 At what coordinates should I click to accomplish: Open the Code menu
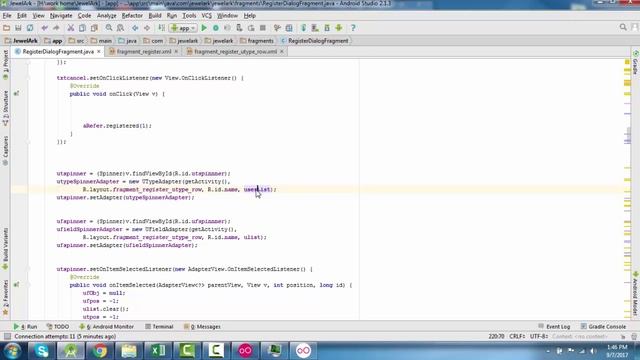(x=84, y=16)
